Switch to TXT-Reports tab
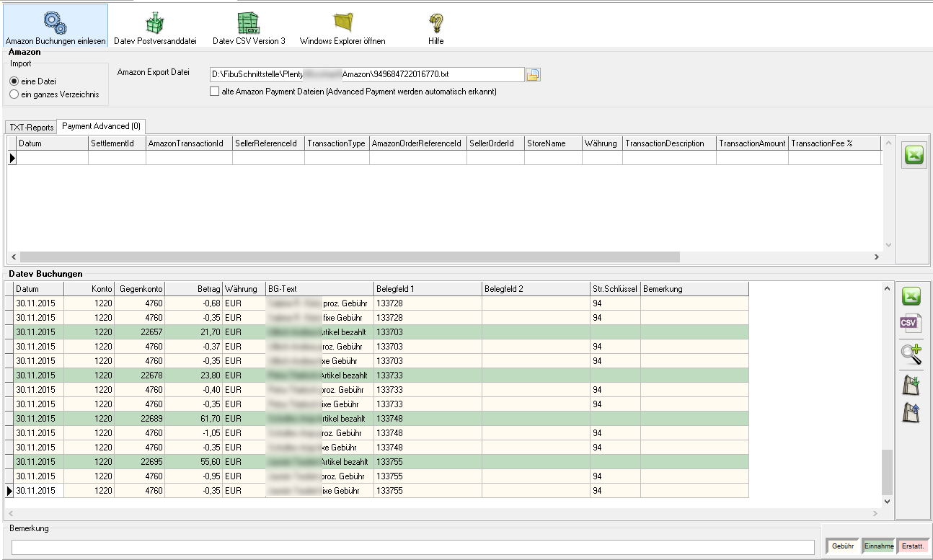The height and width of the screenshot is (560, 933). (32, 127)
